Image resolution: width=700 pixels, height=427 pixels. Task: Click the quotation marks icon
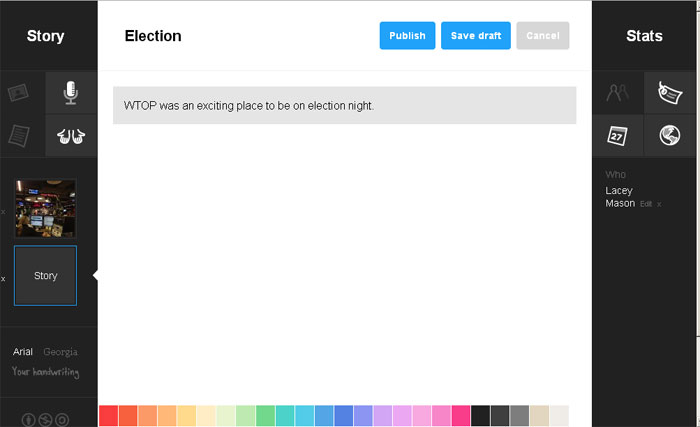(x=70, y=135)
